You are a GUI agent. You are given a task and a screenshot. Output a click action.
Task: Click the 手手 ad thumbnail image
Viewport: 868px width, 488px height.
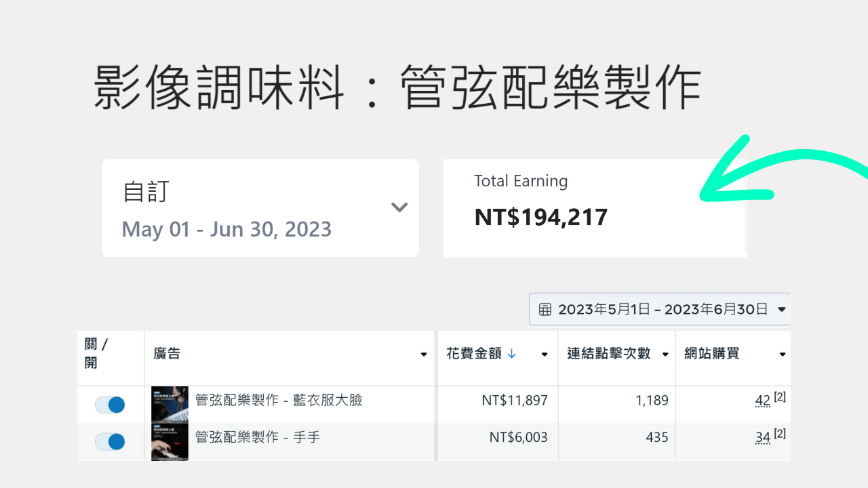coord(170,442)
